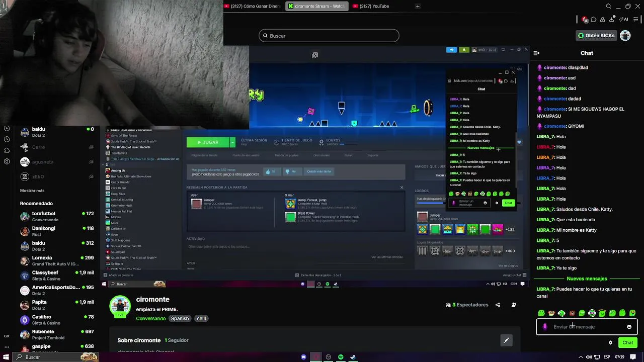Open Steam from the Windows taskbar
The height and width of the screenshot is (362, 644).
[x=353, y=357]
